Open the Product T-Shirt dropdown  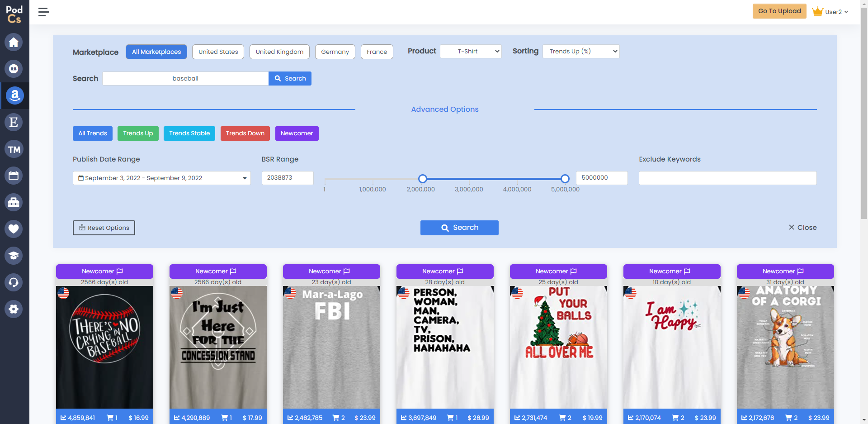471,51
